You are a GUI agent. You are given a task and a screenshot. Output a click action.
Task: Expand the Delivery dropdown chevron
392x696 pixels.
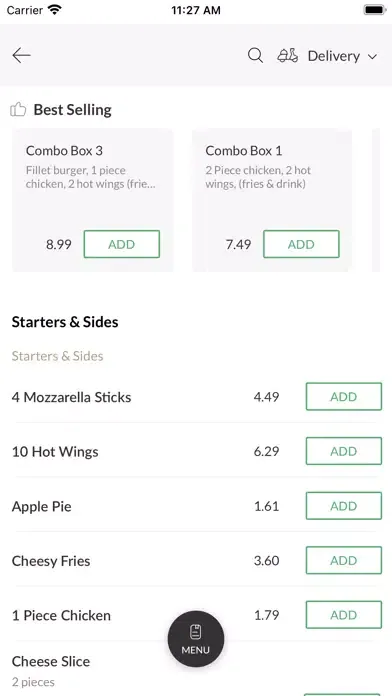372,57
